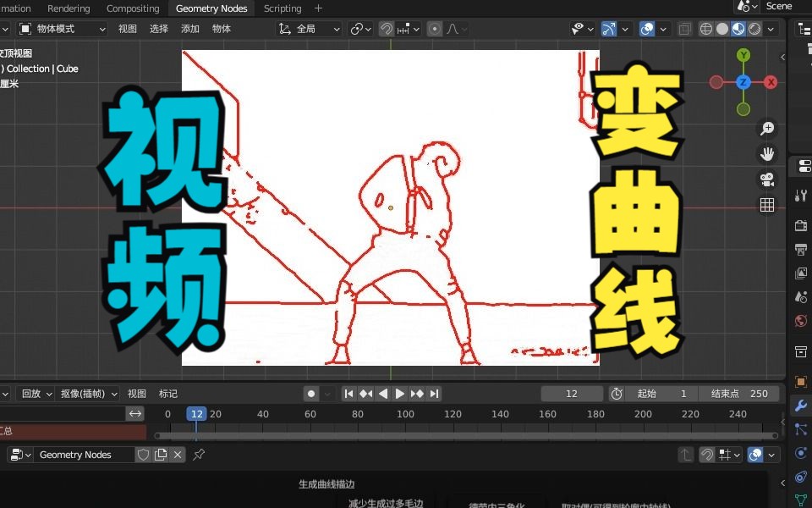Open the Scripting workspace tab
The image size is (812, 508).
click(283, 8)
